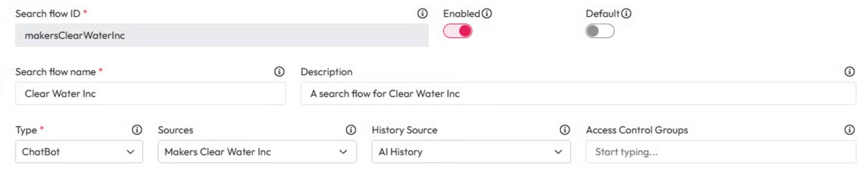Image resolution: width=868 pixels, height=176 pixels.
Task: Click the Search flow name text field
Action: click(151, 94)
